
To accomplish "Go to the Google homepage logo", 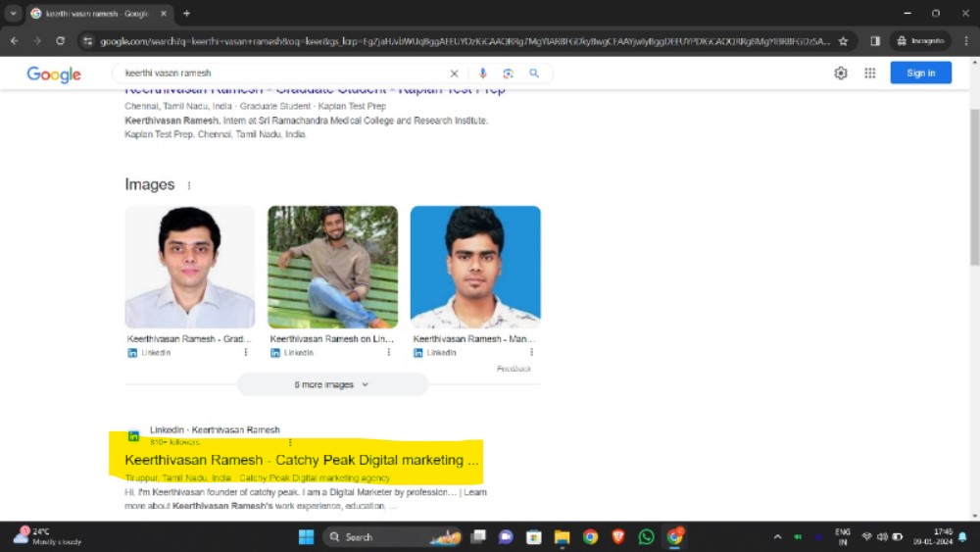I will pyautogui.click(x=54, y=74).
